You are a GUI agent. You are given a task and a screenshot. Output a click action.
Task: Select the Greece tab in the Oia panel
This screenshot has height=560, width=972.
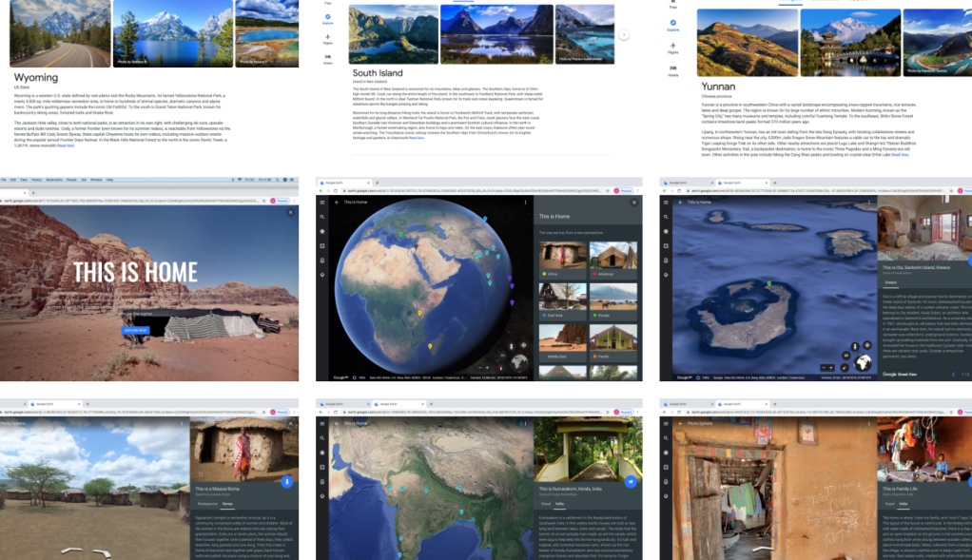(889, 282)
